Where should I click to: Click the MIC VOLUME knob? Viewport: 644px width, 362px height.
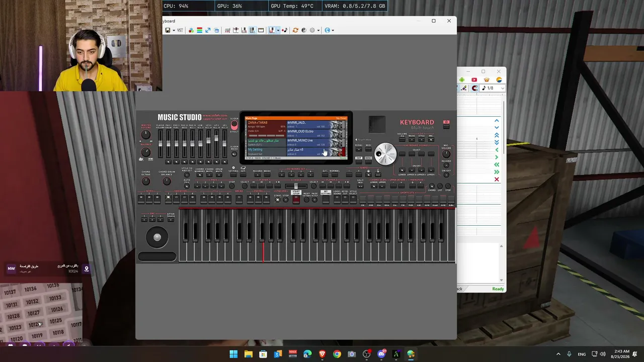(446, 153)
